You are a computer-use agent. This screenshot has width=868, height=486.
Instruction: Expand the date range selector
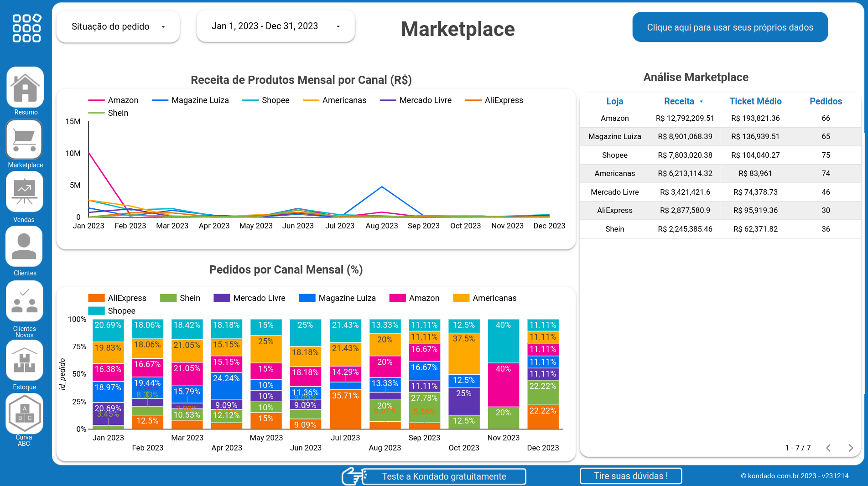275,26
